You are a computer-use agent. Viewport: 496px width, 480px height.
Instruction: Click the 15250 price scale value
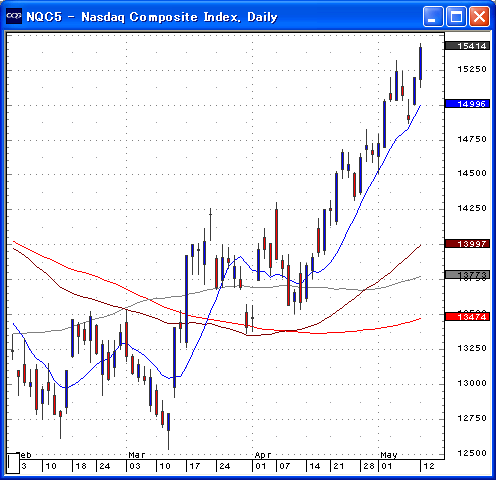472,69
